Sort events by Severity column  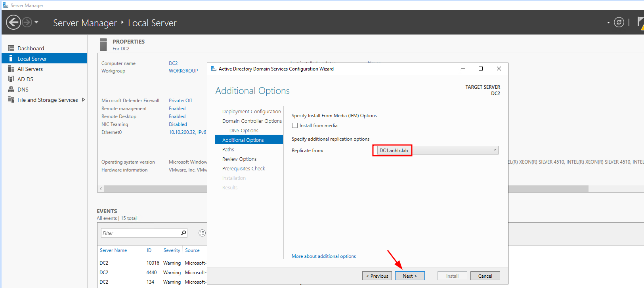pyautogui.click(x=172, y=250)
